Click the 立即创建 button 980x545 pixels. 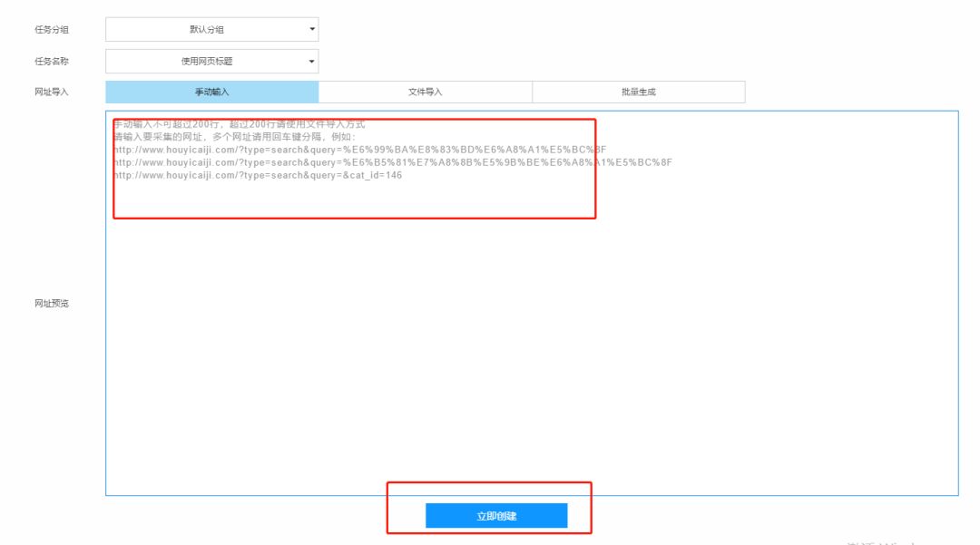coord(496,516)
